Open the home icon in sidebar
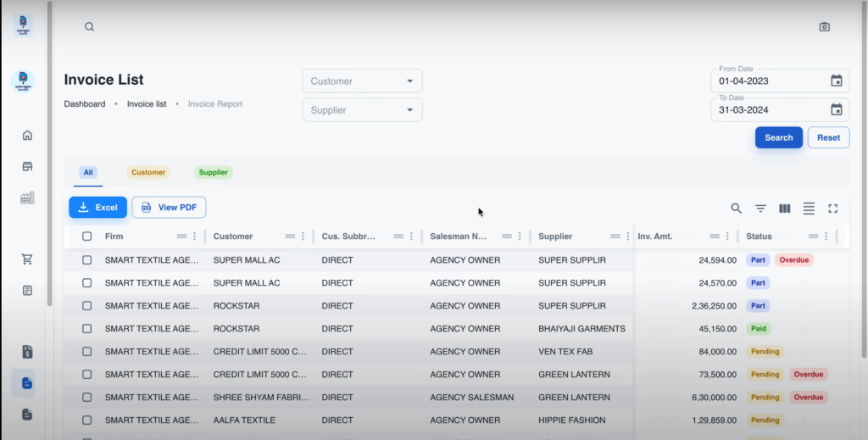The height and width of the screenshot is (440, 868). [27, 135]
